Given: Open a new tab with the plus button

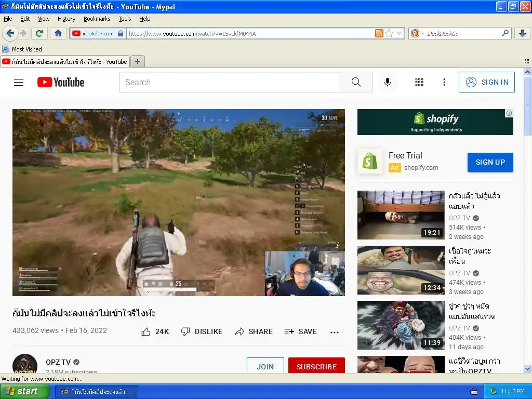Looking at the screenshot, I should tap(137, 61).
